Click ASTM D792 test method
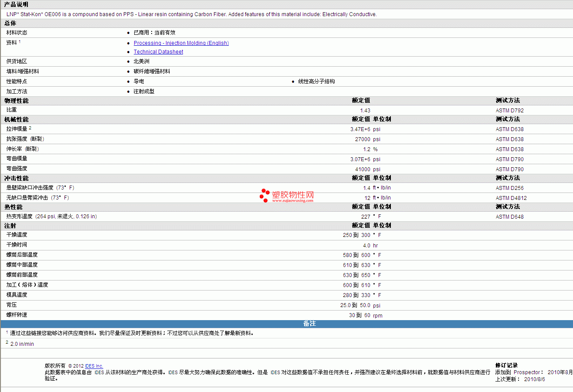The height and width of the screenshot is (392, 573). (510, 111)
